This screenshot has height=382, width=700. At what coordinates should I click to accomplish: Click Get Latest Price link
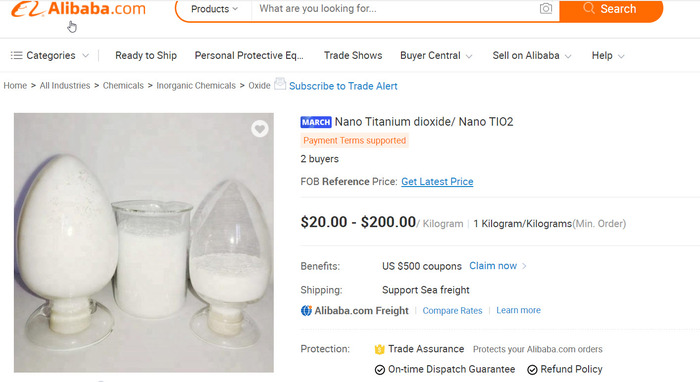[437, 182]
